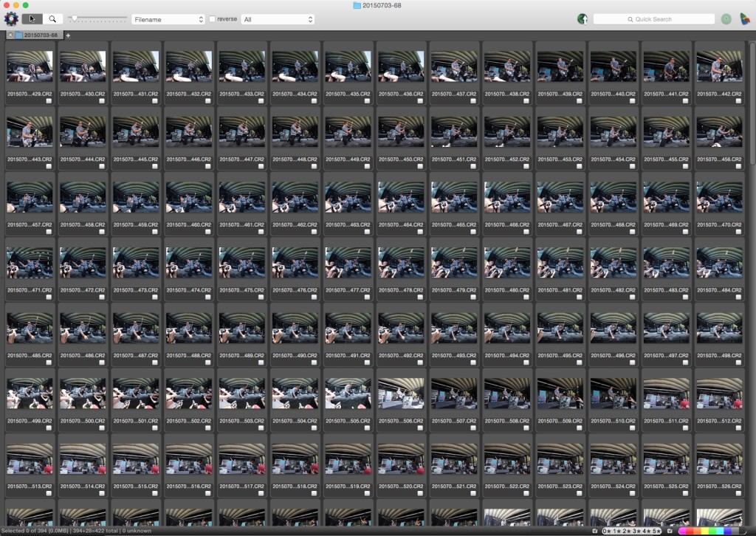Select the thumbnail for 461.CR2

coord(242,197)
